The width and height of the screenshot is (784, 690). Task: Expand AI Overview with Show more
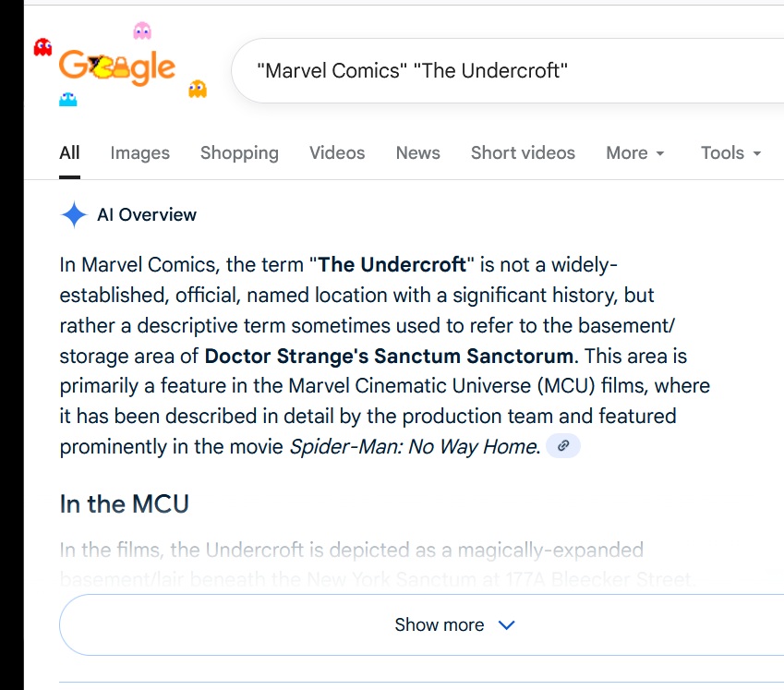click(454, 625)
